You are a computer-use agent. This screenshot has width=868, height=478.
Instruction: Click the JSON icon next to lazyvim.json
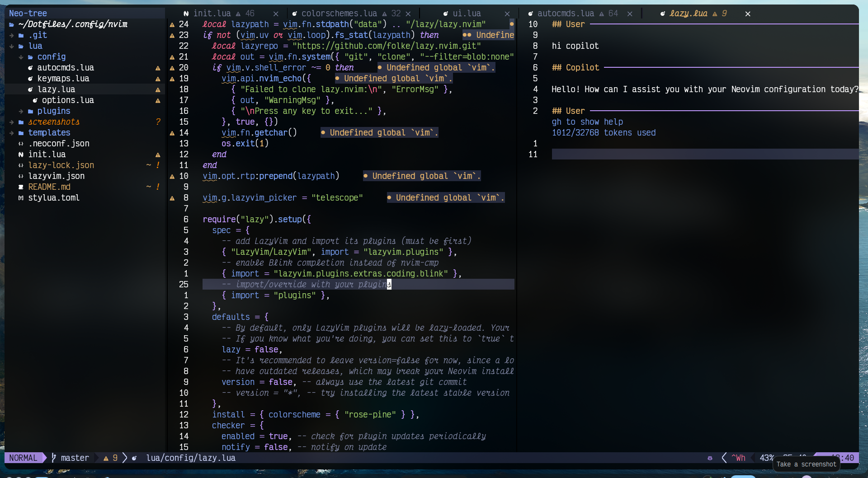21,176
